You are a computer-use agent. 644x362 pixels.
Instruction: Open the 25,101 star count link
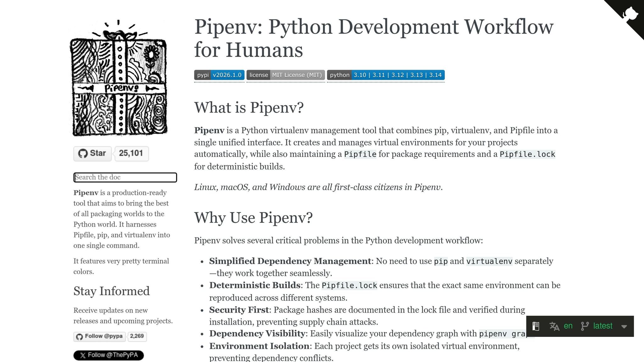pos(131,153)
